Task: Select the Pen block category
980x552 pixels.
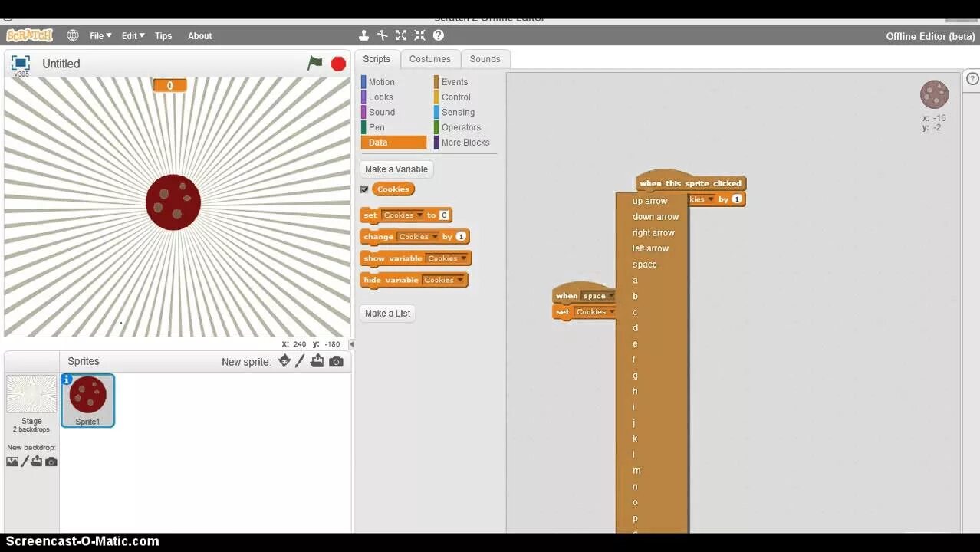Action: 377,127
